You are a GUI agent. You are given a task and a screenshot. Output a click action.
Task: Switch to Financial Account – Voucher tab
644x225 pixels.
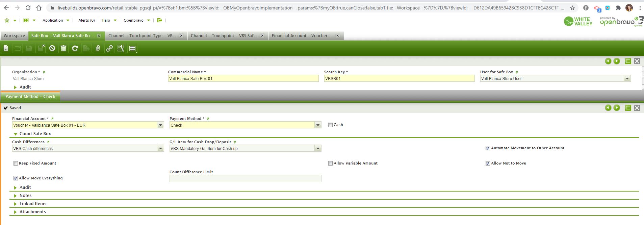[306, 36]
